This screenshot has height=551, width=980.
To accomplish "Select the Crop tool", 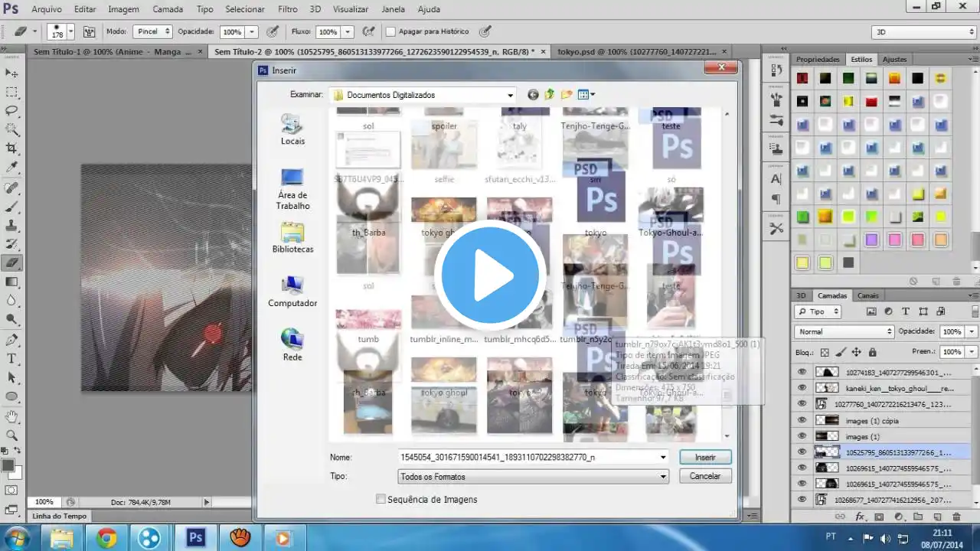I will point(12,148).
